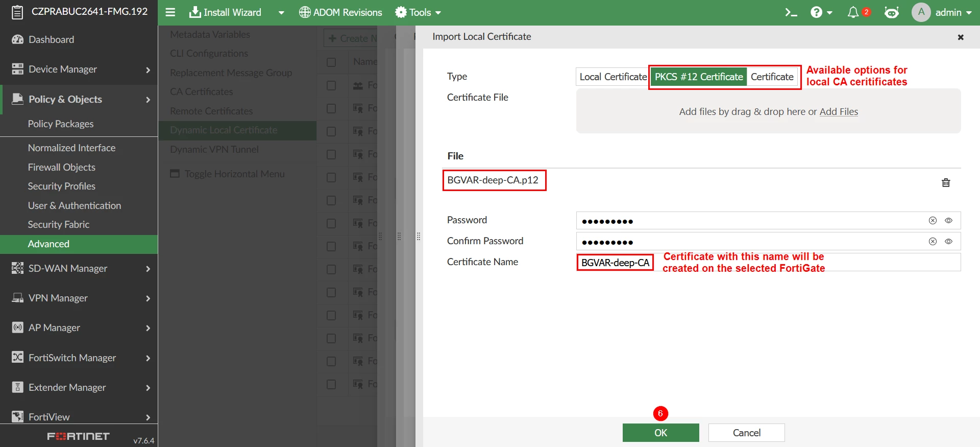
Task: Expand FortiSwitch Manager submenu arrow
Action: click(x=148, y=358)
